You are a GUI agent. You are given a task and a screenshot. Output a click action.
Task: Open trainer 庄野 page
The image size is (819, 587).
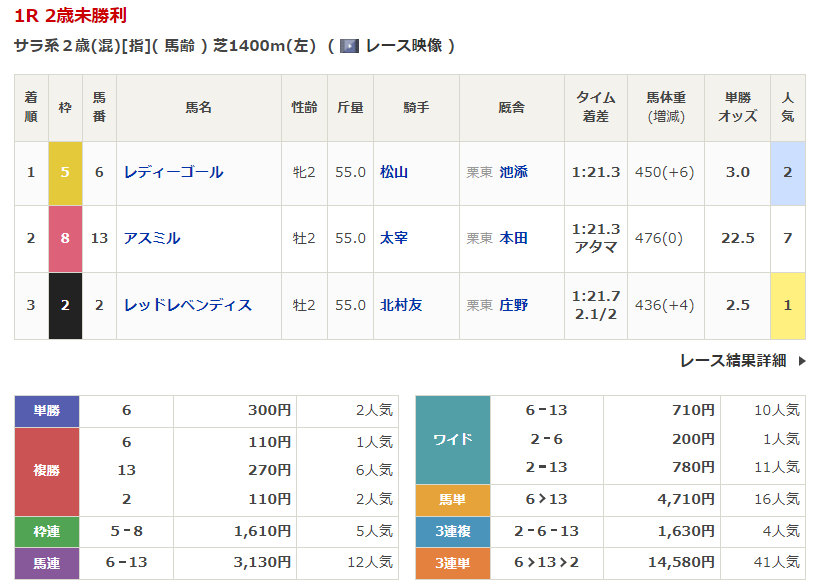click(513, 305)
